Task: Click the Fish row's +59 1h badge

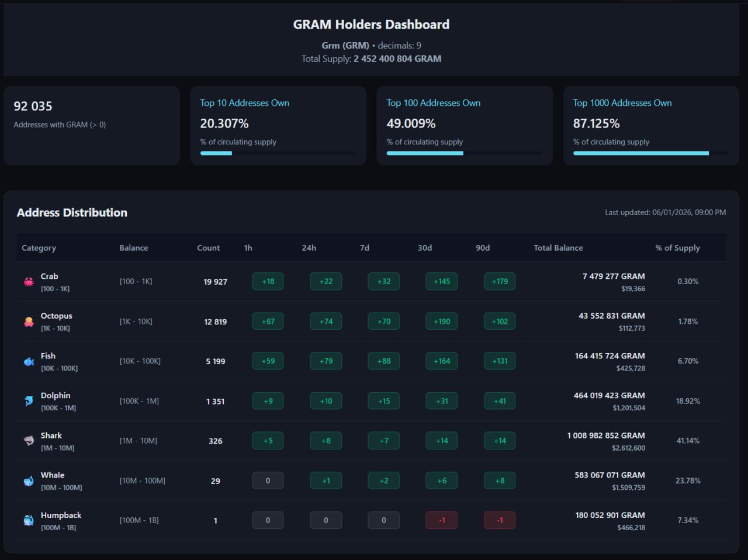Action: [268, 361]
